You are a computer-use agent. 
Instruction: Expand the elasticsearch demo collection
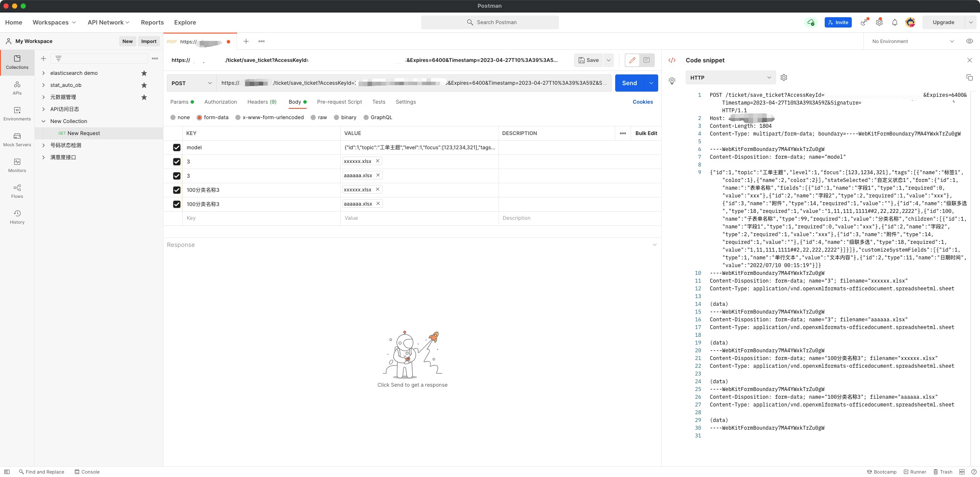click(x=43, y=73)
